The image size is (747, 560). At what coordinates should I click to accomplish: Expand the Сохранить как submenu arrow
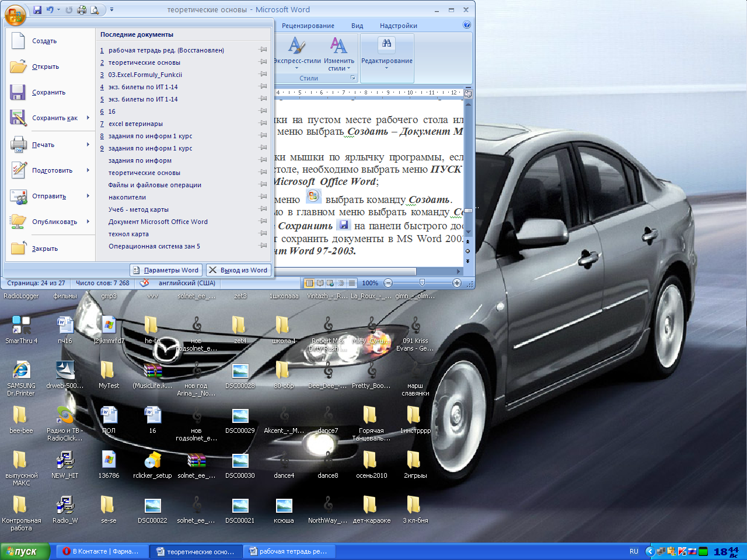[88, 118]
